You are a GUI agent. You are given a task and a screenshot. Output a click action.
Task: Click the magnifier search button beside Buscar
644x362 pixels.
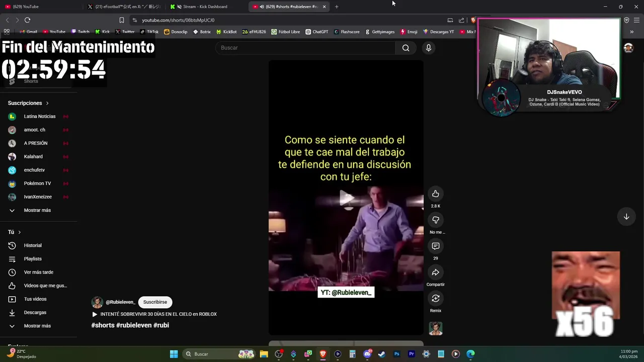coord(406,48)
